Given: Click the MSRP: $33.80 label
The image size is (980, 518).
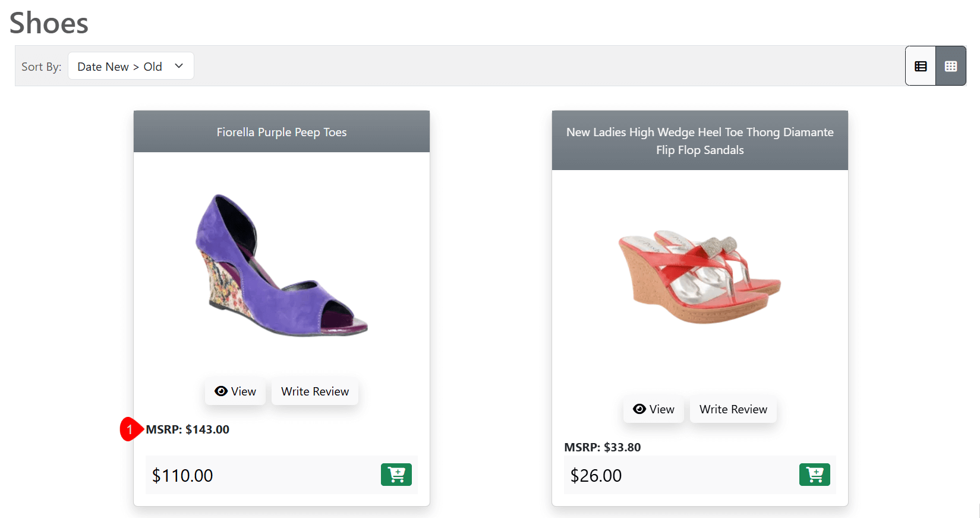Looking at the screenshot, I should tap(602, 447).
